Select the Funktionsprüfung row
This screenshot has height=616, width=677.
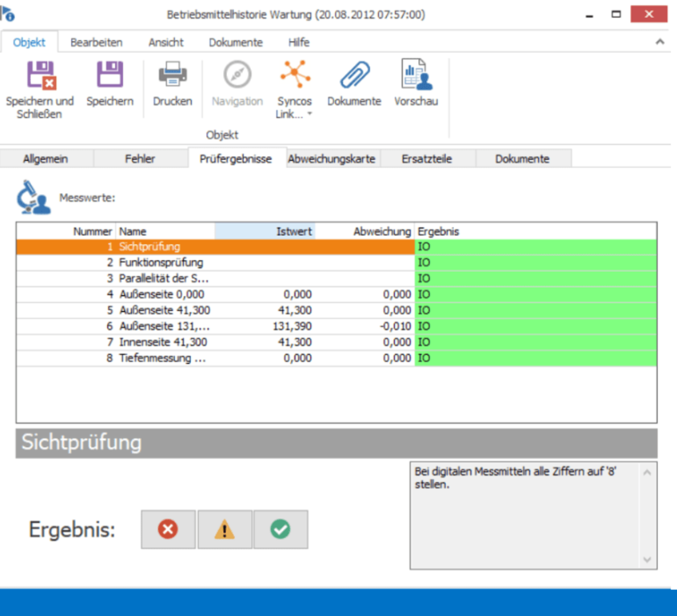[x=161, y=263]
